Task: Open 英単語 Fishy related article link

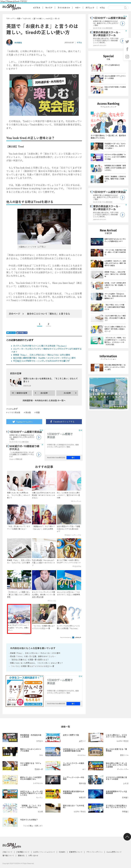Action: [x=41, y=355]
